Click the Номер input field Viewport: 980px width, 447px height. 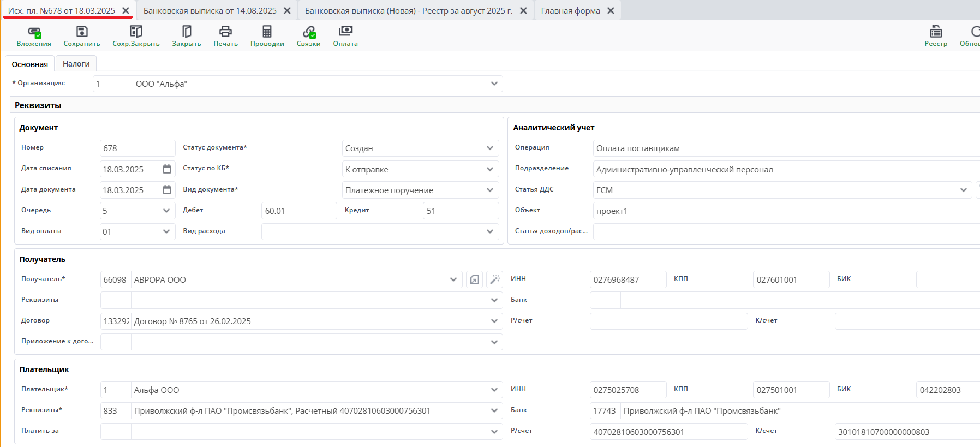tap(137, 148)
